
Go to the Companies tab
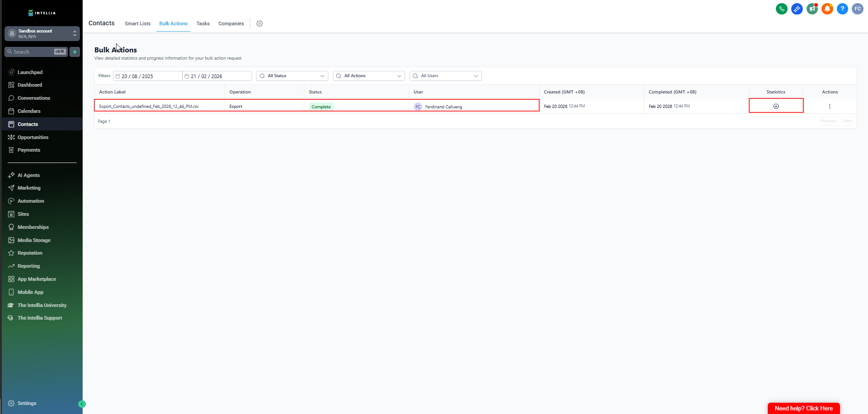231,23
